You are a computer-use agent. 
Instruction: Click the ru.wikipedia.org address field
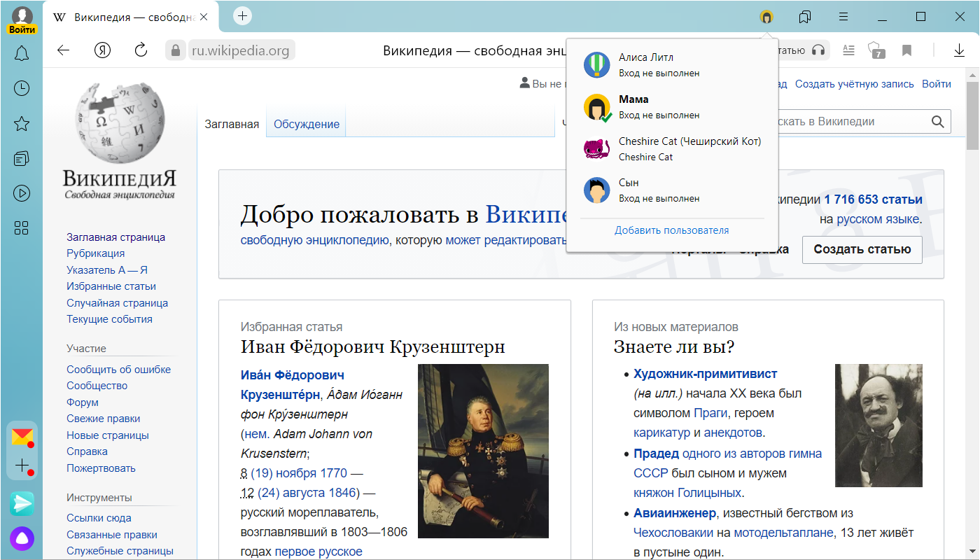coord(241,50)
